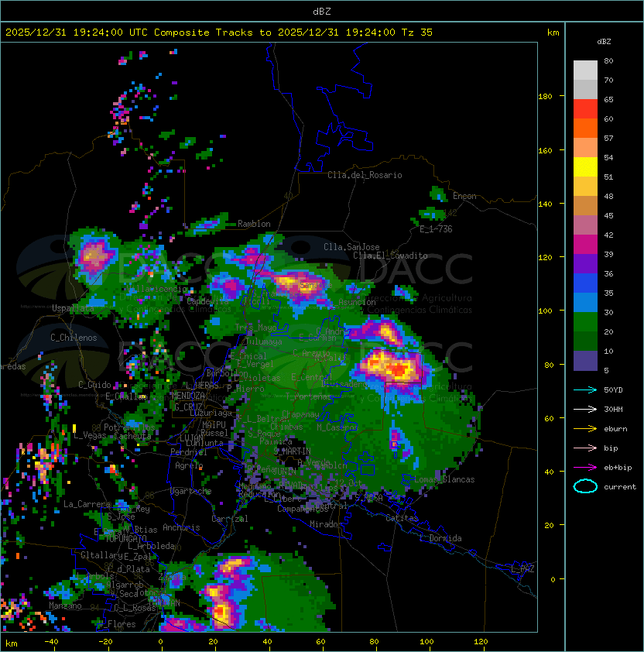Click the 'current' legend label
This screenshot has height=652, width=644.
620,487
